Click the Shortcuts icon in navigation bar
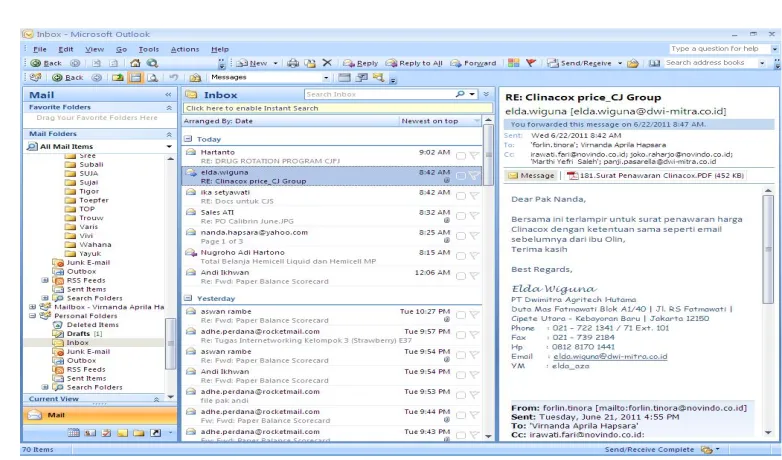This screenshot has width=782, height=460. click(x=155, y=433)
